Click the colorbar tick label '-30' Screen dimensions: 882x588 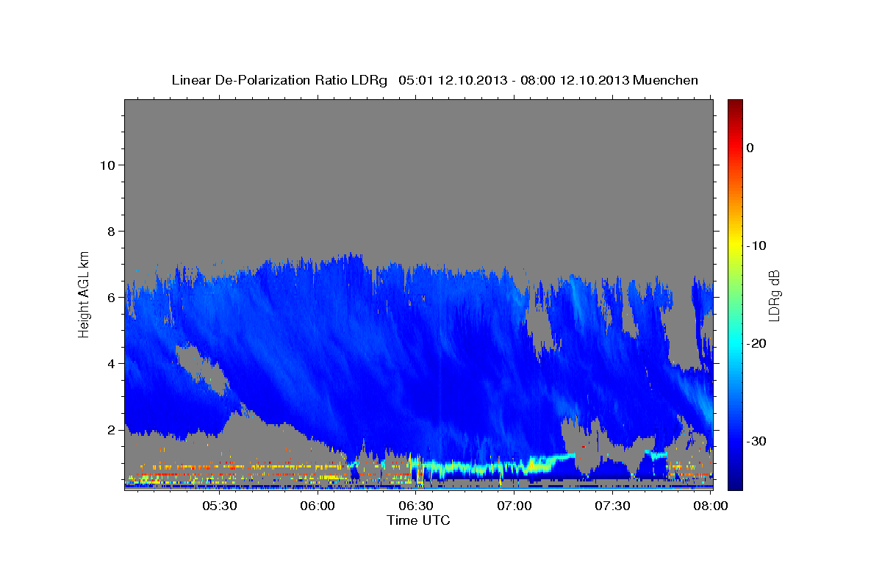click(x=756, y=441)
